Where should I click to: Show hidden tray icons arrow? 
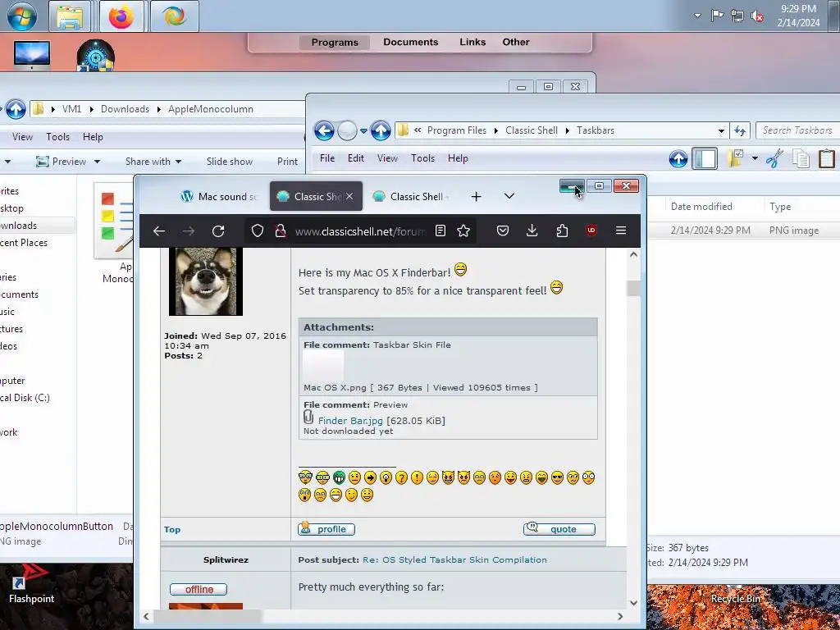coord(697,16)
